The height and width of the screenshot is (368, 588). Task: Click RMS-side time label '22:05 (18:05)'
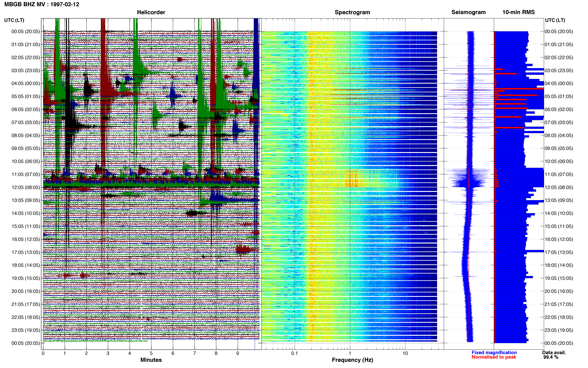pyautogui.click(x=559, y=317)
